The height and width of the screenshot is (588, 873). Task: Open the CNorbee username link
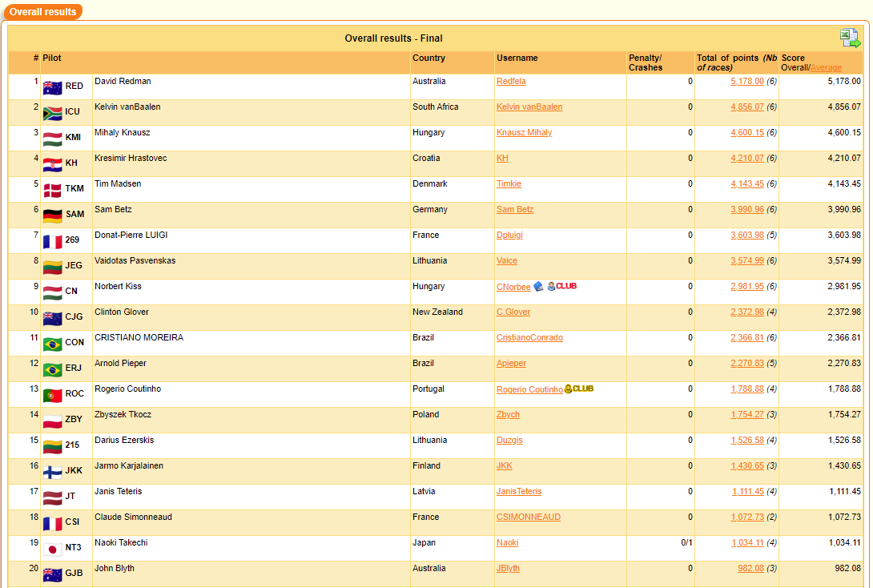tap(513, 287)
